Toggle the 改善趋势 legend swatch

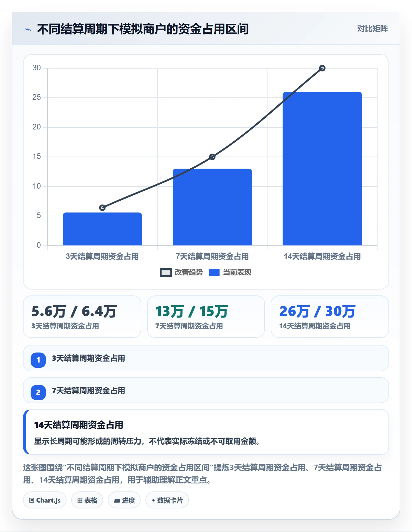click(x=166, y=272)
